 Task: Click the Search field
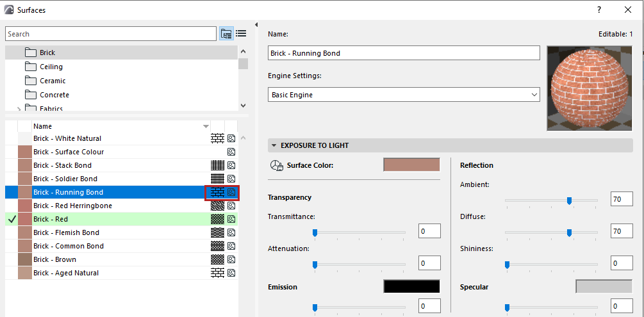[x=110, y=34]
